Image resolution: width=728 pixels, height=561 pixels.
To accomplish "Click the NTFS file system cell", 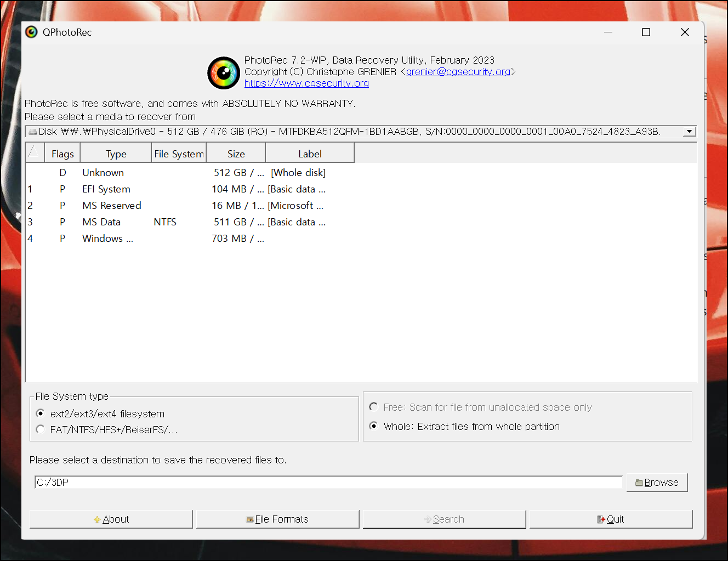I will (x=165, y=222).
